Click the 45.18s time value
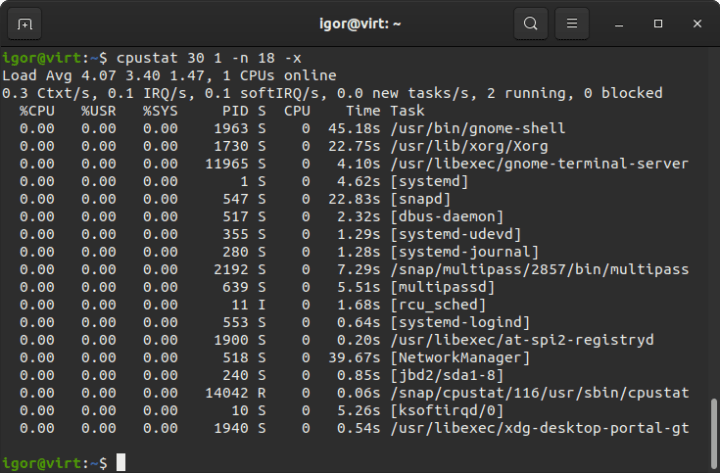 [354, 129]
